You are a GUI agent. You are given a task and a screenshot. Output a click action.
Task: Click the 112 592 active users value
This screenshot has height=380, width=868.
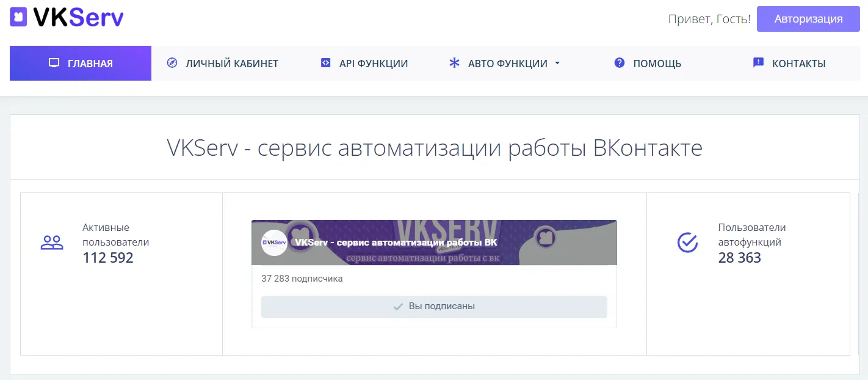pos(108,258)
